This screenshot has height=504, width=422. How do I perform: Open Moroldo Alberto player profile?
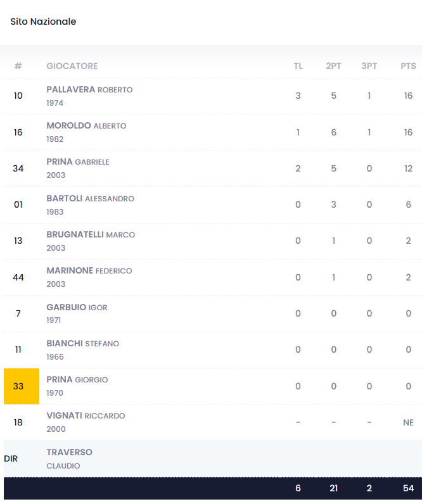pyautogui.click(x=86, y=126)
